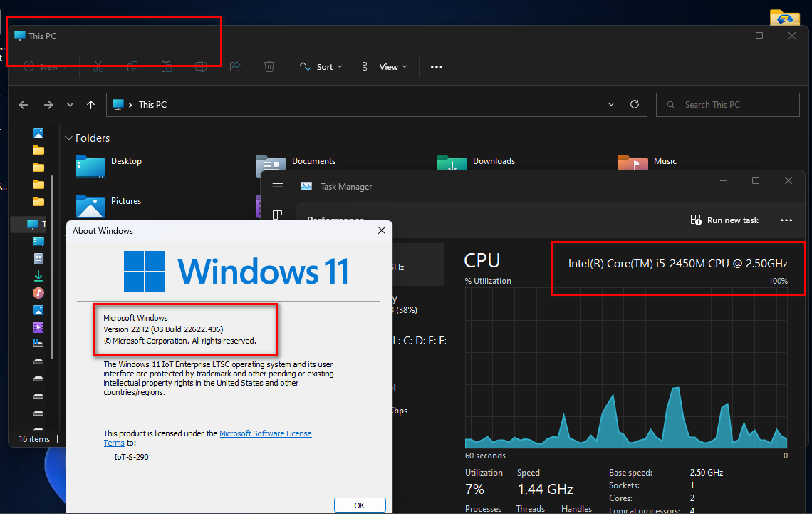
Task: Click the Paste clipboard icon in File Explorer toolbar
Action: [166, 66]
